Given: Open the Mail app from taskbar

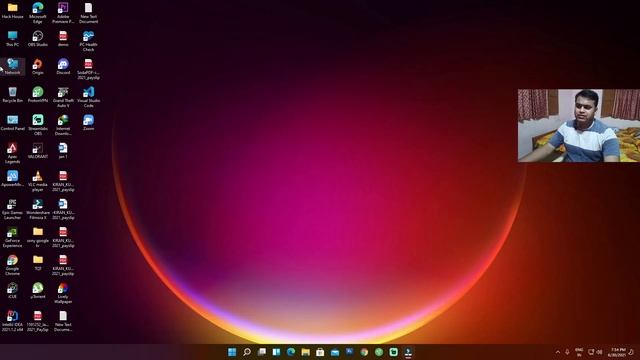Looking at the screenshot, I should click(335, 352).
